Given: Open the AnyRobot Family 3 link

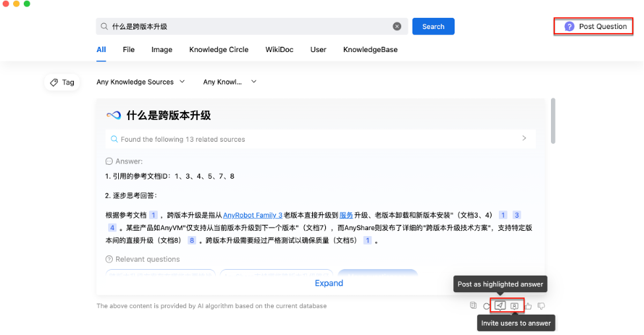Looking at the screenshot, I should (253, 215).
